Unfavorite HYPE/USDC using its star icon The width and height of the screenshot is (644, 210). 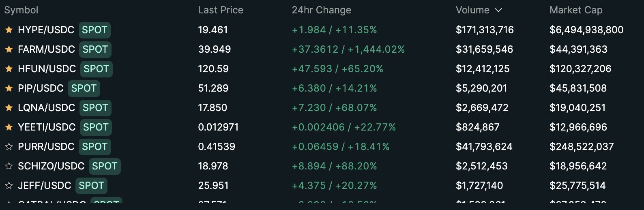(x=9, y=30)
